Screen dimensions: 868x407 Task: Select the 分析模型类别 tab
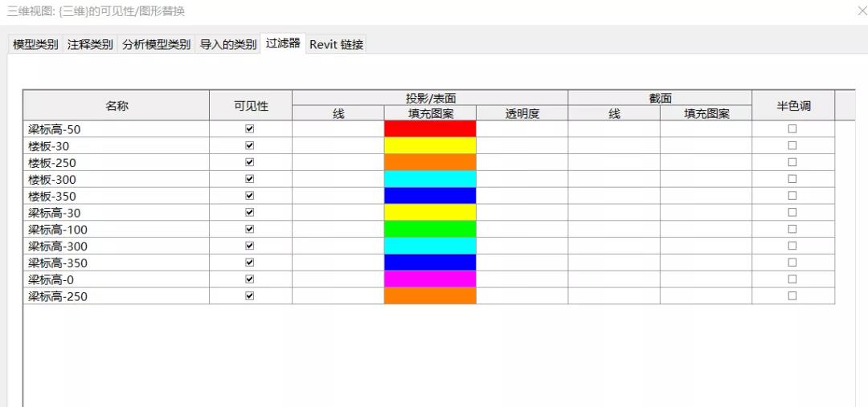156,45
